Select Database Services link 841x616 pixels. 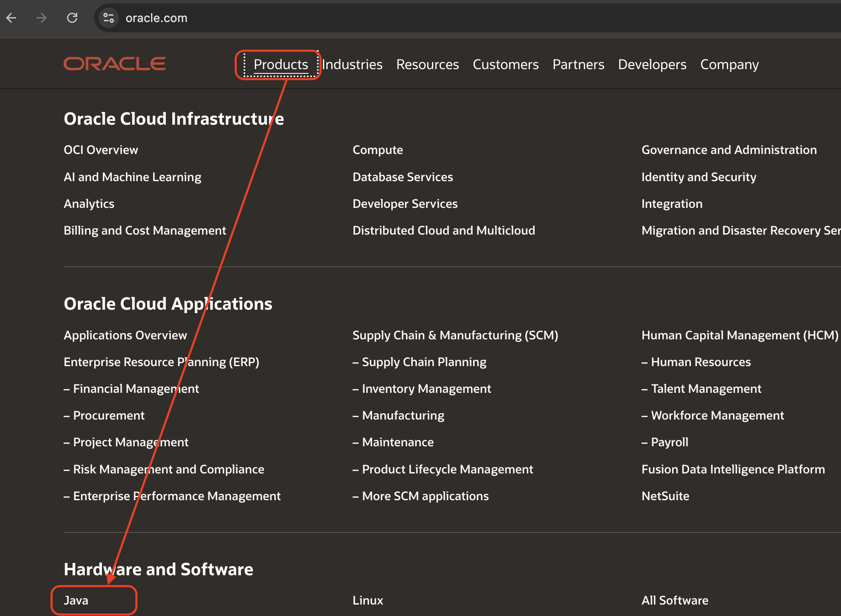tap(402, 177)
